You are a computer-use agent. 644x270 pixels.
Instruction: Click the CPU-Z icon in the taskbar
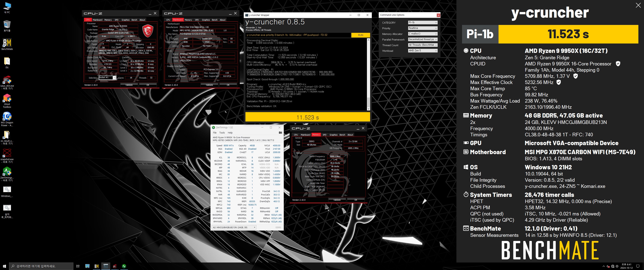[x=115, y=266]
